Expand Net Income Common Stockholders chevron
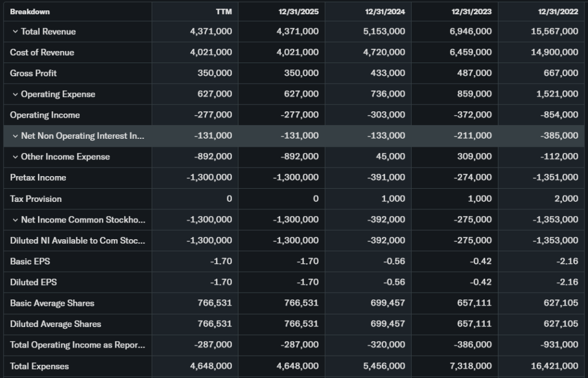588x378 pixels. pos(15,220)
